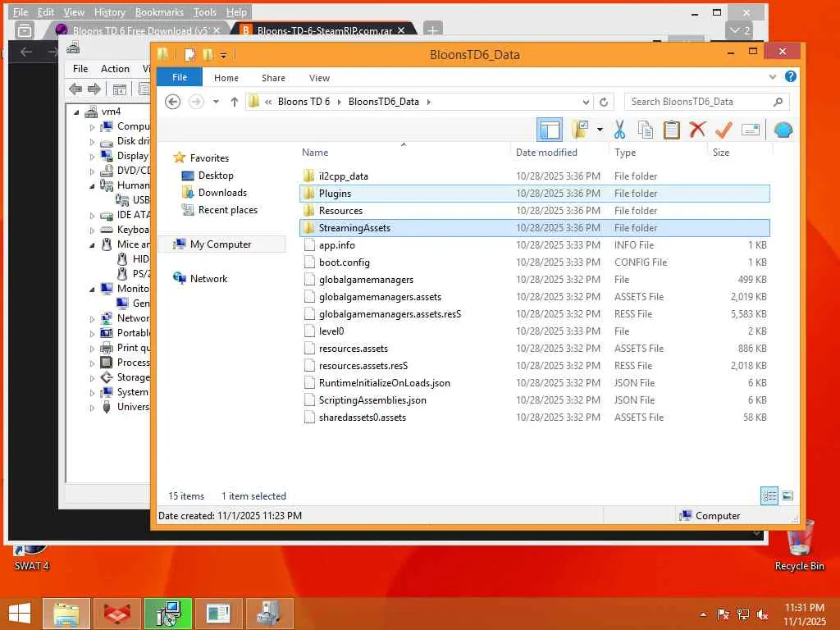Select the StreamingAssets folder
The height and width of the screenshot is (630, 840).
pos(534,228)
